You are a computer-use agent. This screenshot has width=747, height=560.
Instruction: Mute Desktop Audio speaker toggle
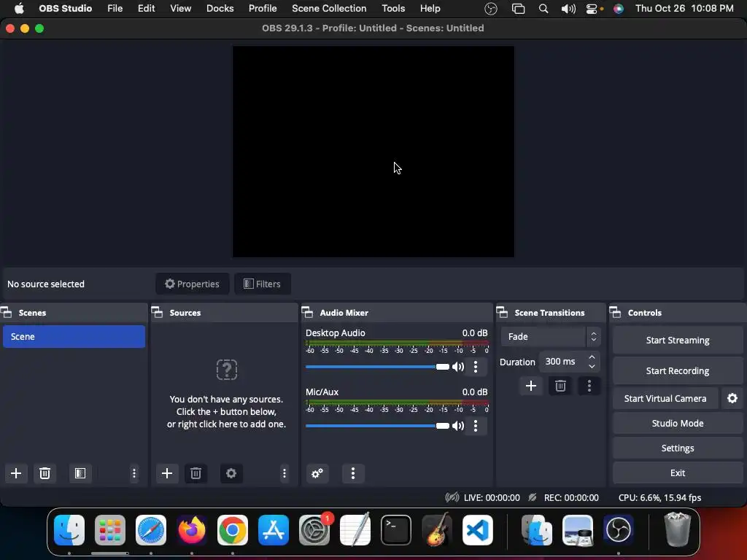coord(458,367)
